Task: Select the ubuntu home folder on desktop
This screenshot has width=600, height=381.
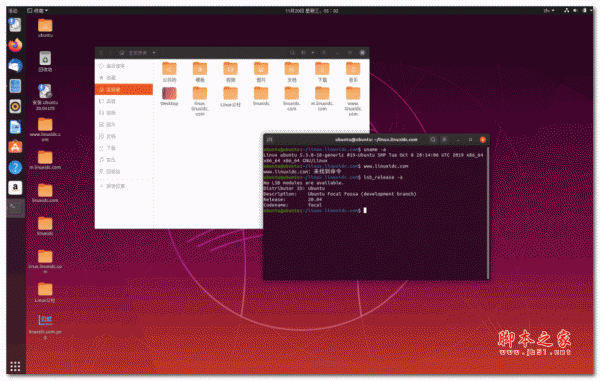Action: pyautogui.click(x=45, y=28)
